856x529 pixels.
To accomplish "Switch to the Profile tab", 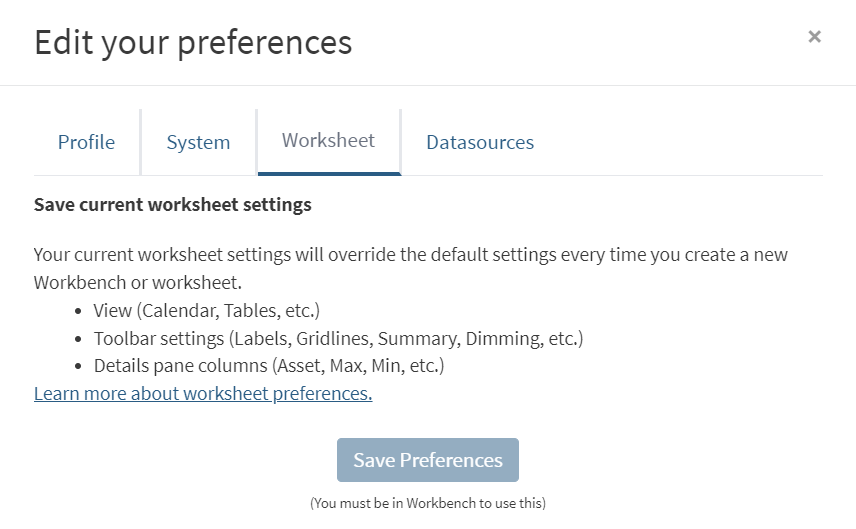I will pos(86,142).
